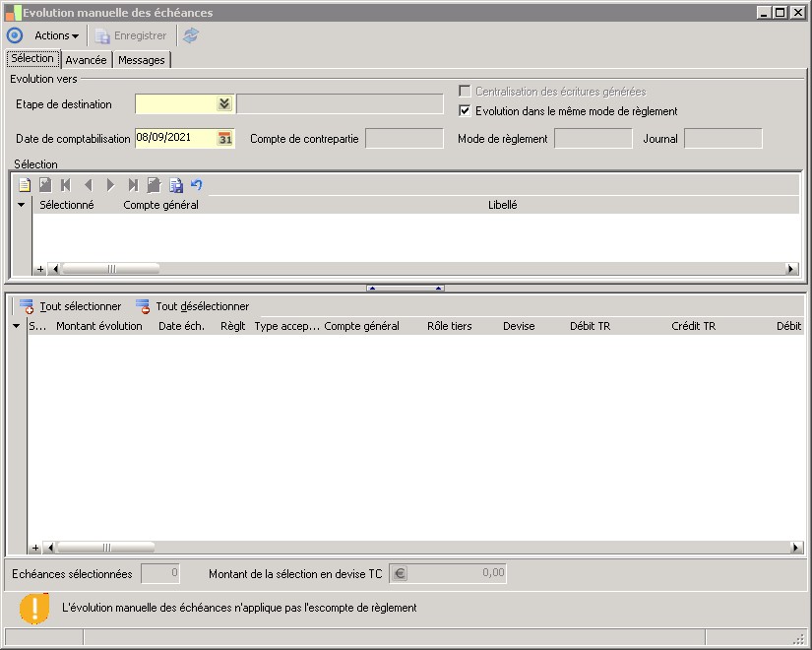812x650 pixels.
Task: Click the Sélection grid scrollbar right arrow
Action: click(x=790, y=269)
